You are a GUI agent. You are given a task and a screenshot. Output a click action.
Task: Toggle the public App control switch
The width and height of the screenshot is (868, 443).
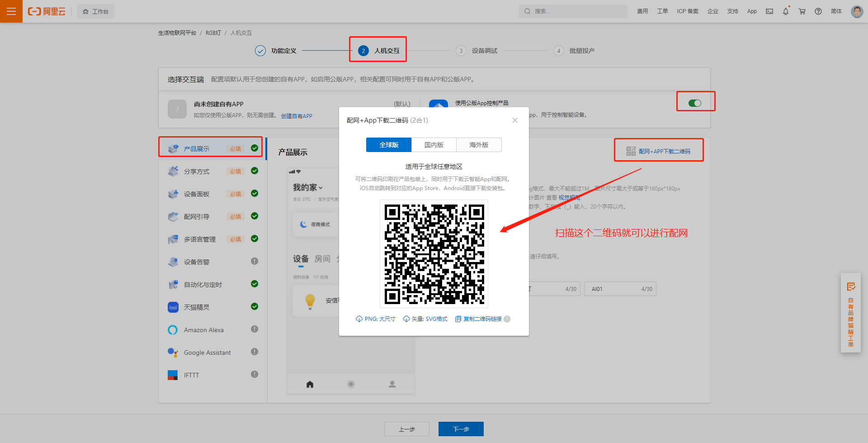coord(695,103)
